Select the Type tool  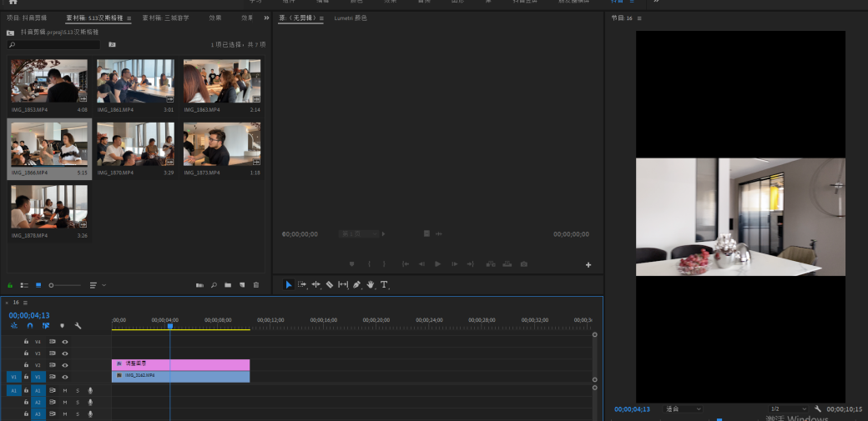(x=384, y=284)
